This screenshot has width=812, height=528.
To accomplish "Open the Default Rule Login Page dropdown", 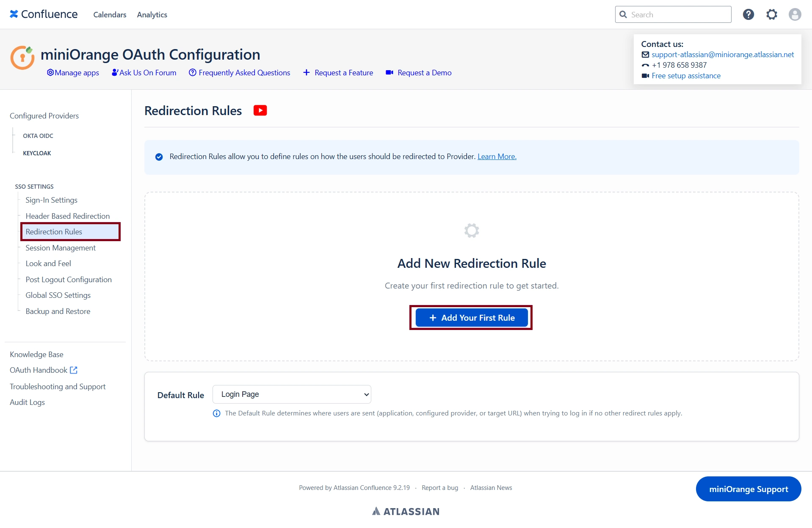I will point(292,394).
